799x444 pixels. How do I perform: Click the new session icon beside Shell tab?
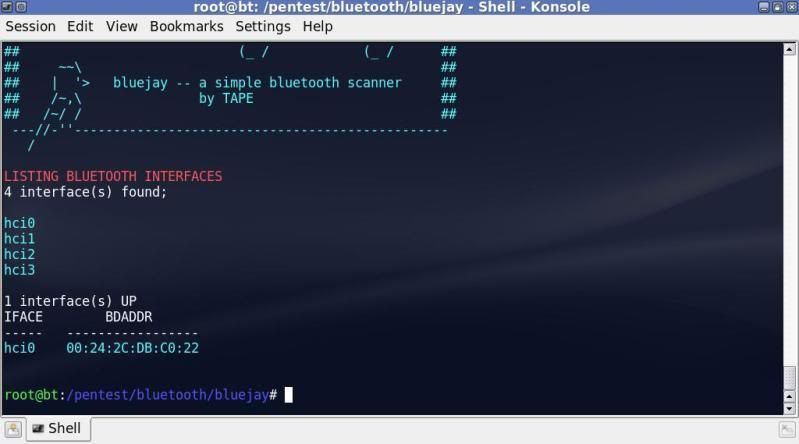click(13, 429)
